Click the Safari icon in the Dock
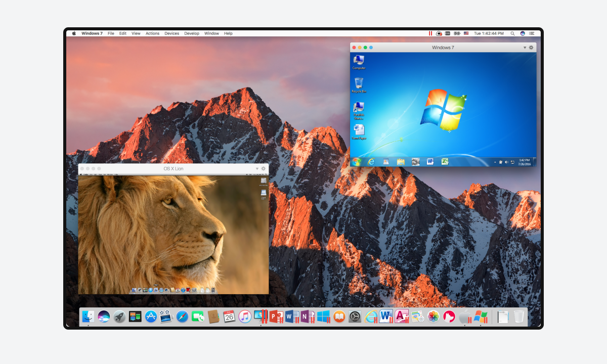The width and height of the screenshot is (607, 364). [x=182, y=316]
